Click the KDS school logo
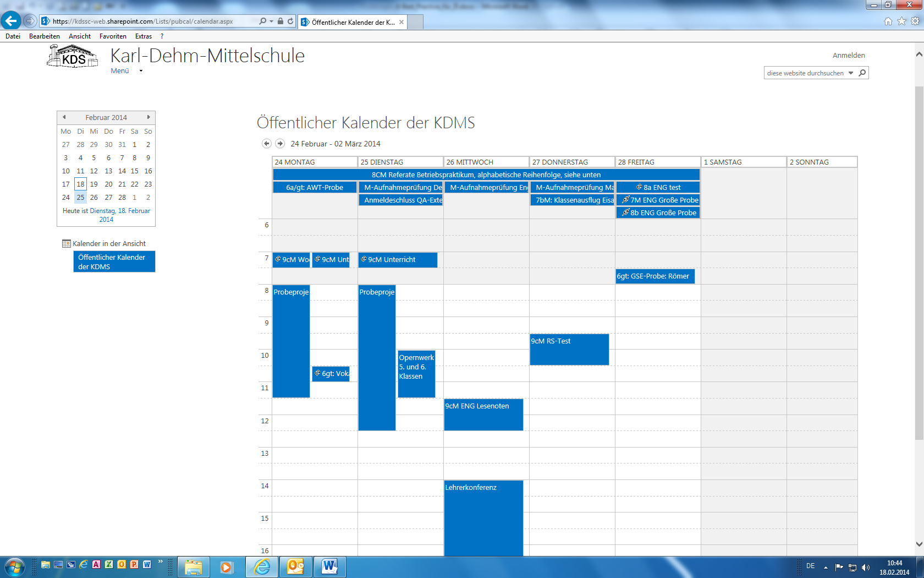The image size is (924, 578). coord(73,57)
